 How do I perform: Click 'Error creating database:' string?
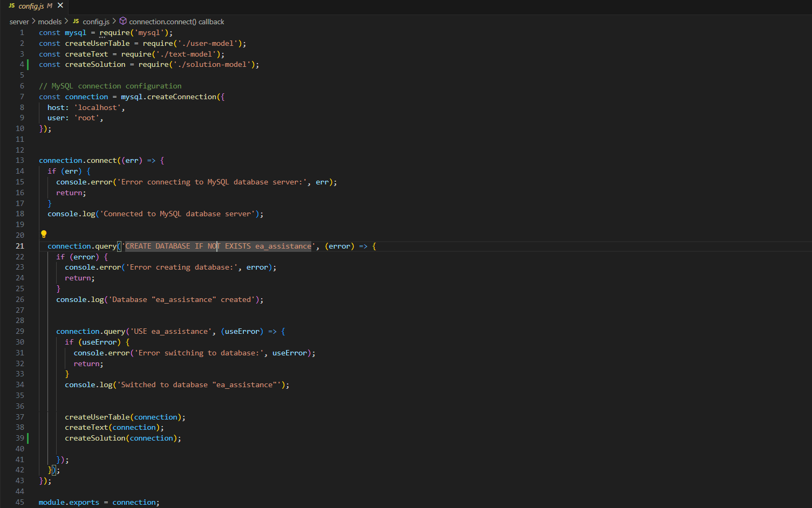point(182,267)
